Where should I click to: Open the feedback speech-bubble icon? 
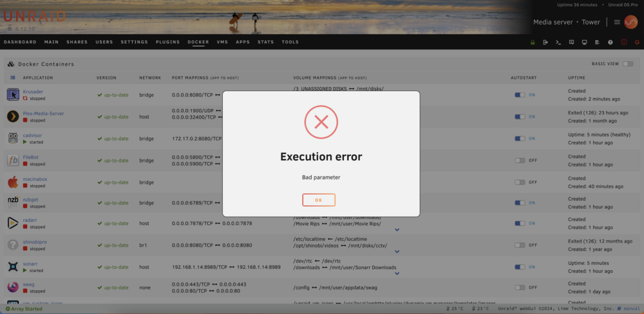(571, 43)
